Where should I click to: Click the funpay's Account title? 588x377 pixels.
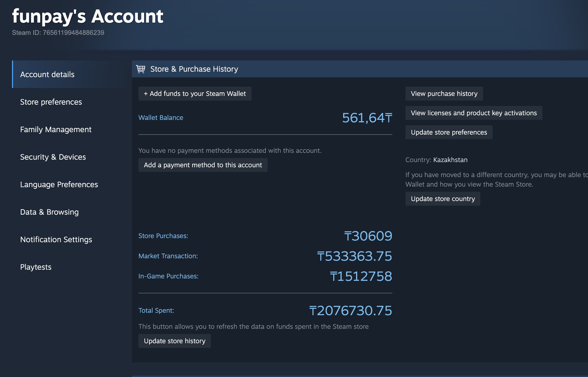coord(87,16)
